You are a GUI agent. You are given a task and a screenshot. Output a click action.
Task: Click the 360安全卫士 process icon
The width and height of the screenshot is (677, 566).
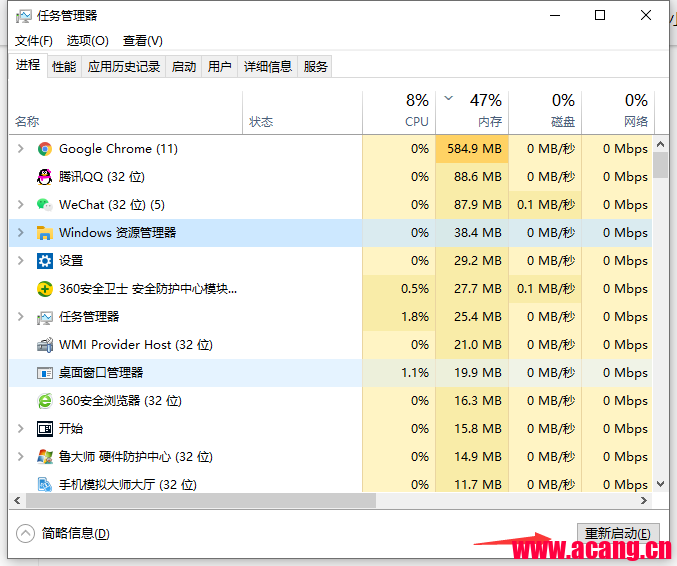[44, 289]
